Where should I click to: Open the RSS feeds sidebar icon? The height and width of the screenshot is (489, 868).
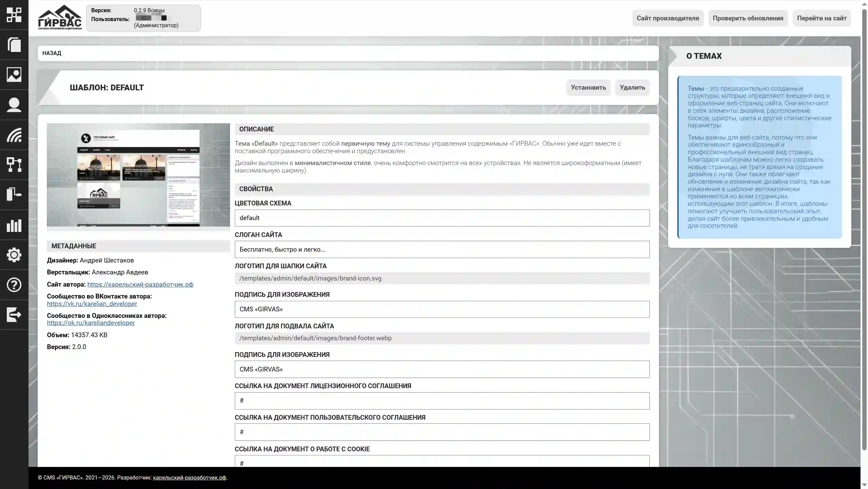coord(14,135)
